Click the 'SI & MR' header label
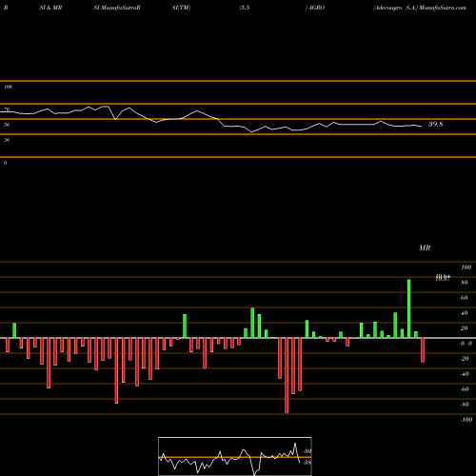Screen dimensions: 476x476 tap(50, 8)
